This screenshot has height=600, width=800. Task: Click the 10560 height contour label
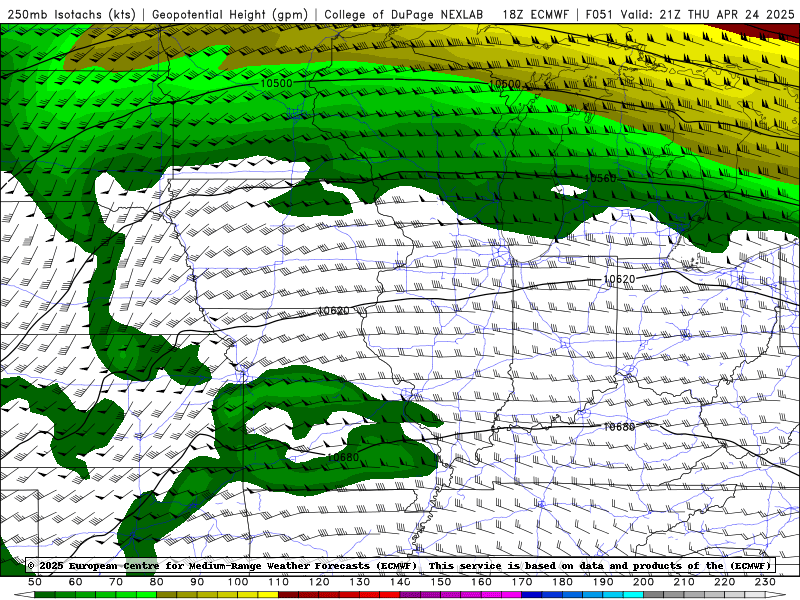click(600, 178)
